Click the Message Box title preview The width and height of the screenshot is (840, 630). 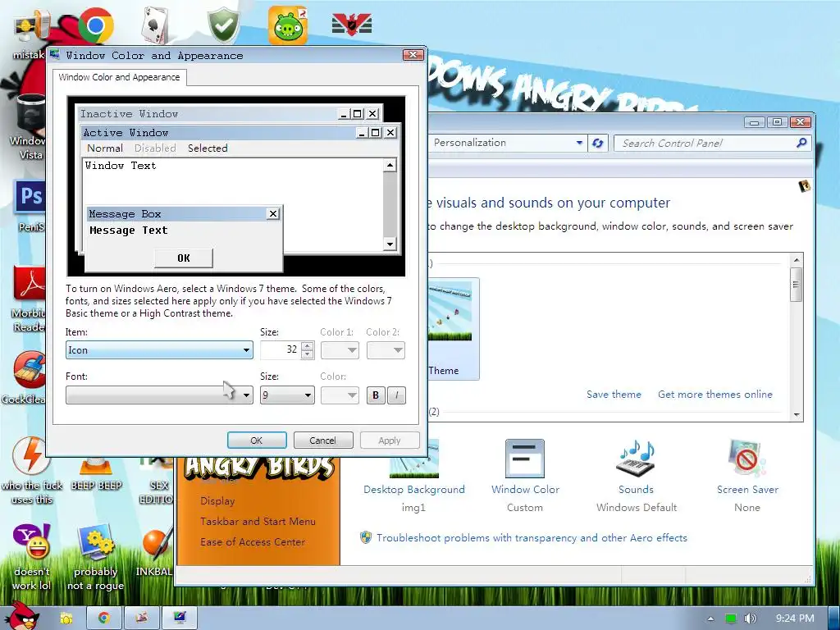point(177,214)
